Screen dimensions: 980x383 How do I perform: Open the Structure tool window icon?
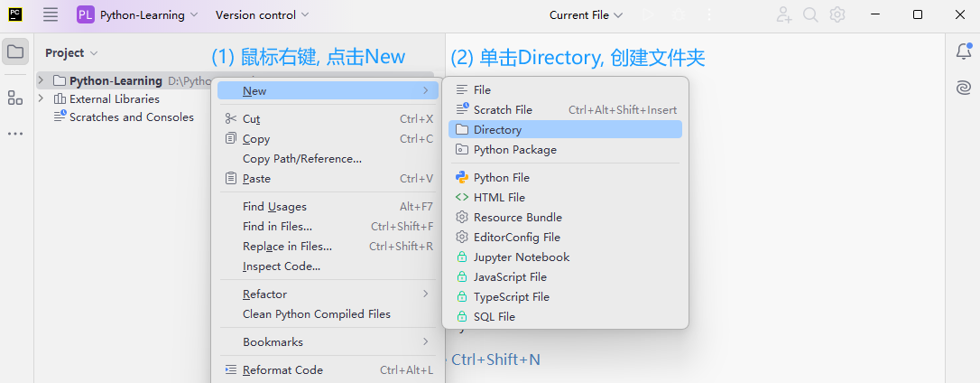pyautogui.click(x=15, y=98)
